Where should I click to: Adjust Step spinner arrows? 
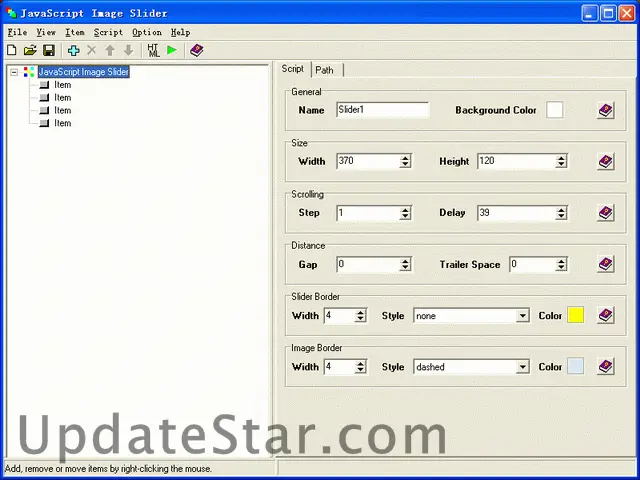click(405, 213)
